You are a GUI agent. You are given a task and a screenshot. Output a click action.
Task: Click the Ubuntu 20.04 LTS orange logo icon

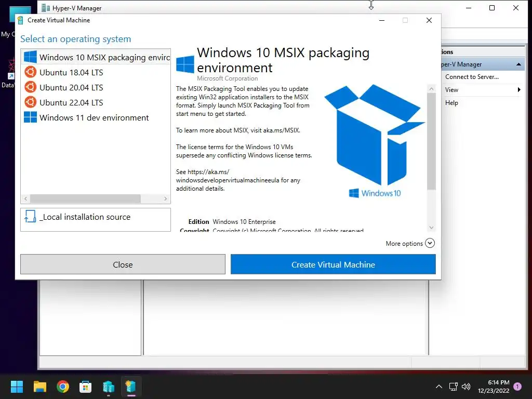[30, 87]
